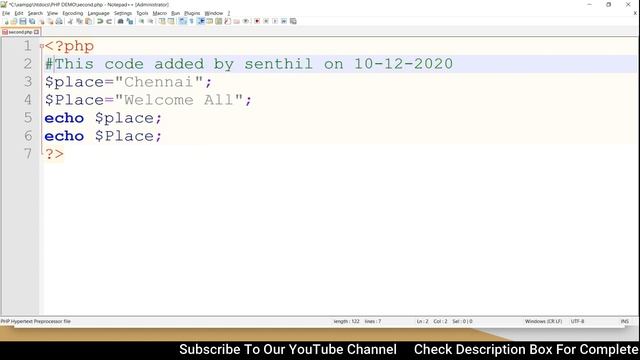The height and width of the screenshot is (360, 640).
Task: Click Run Macro Multiple Times icon
Action: click(x=284, y=21)
